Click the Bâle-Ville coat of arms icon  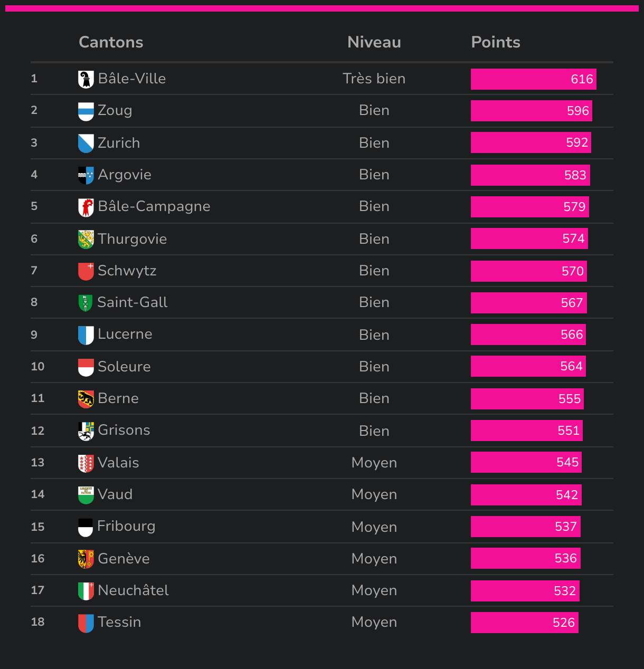[x=86, y=80]
